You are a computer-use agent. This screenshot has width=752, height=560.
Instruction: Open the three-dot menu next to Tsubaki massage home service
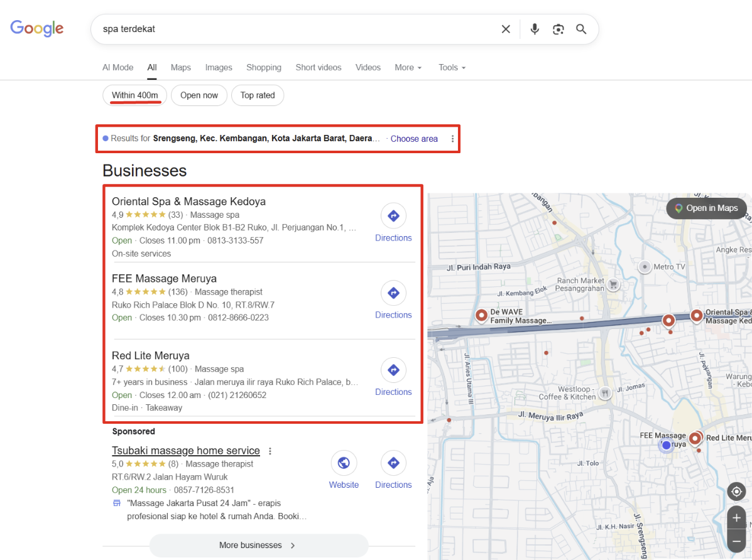pos(270,451)
